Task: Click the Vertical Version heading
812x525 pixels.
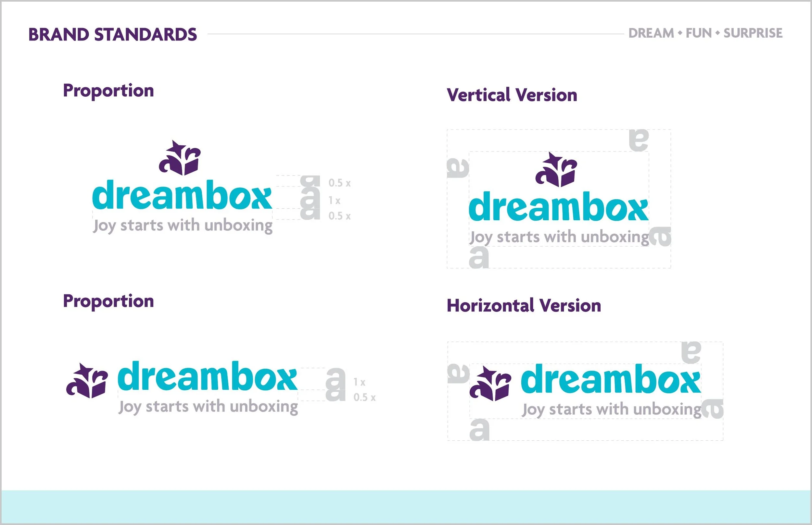Action: pos(512,95)
